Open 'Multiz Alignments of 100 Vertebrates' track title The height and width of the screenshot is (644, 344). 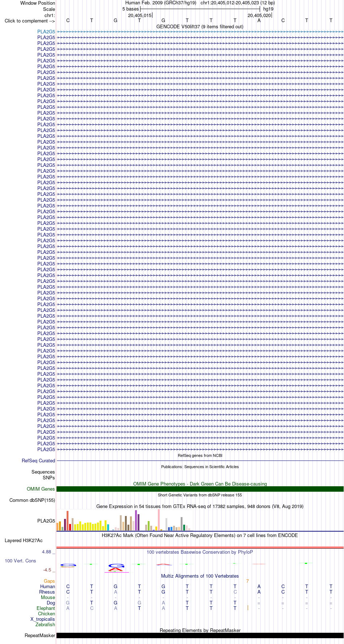200,576
